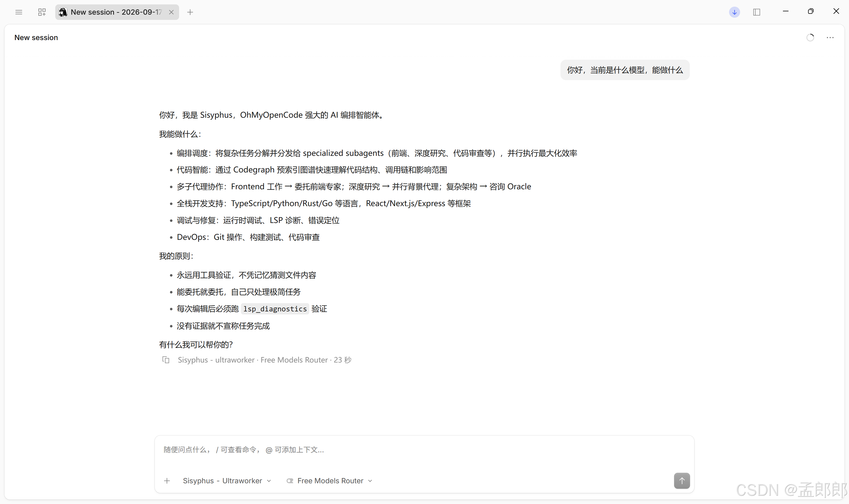
Task: Minimize the application window
Action: click(x=785, y=12)
